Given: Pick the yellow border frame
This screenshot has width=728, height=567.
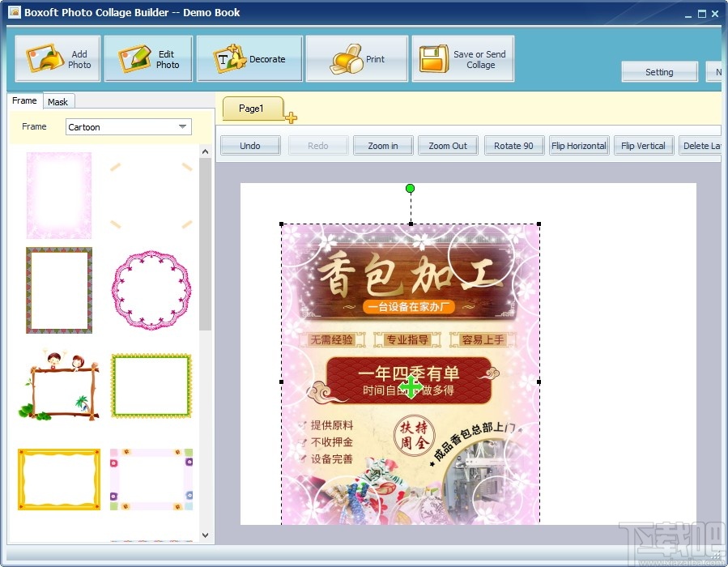Looking at the screenshot, I should [x=57, y=479].
